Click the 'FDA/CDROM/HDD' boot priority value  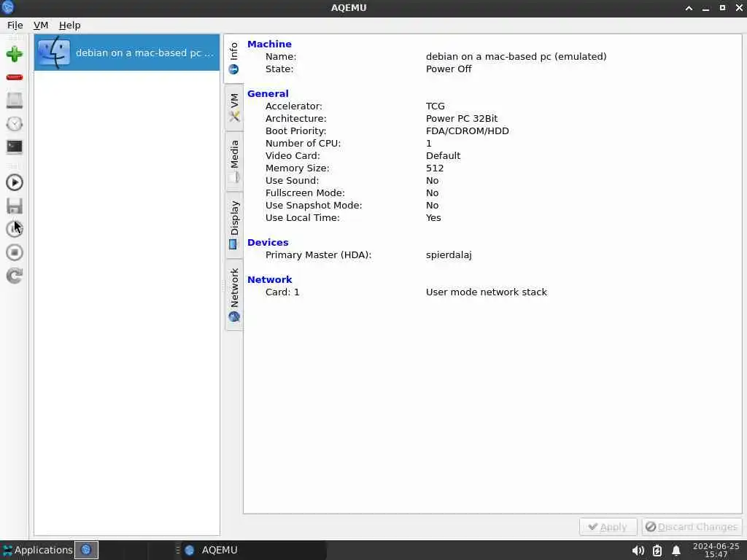pos(468,131)
